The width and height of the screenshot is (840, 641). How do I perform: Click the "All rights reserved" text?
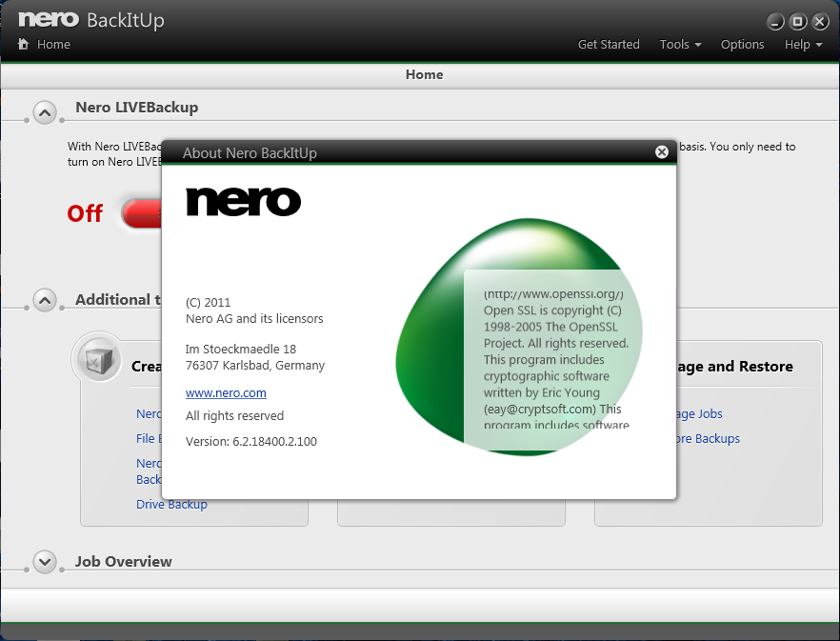234,416
